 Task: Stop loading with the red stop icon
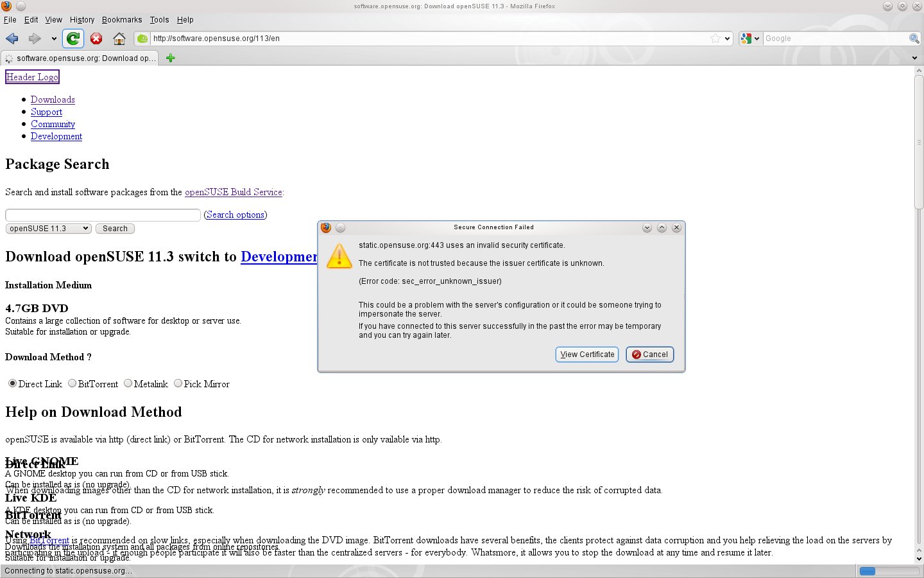[x=96, y=39]
